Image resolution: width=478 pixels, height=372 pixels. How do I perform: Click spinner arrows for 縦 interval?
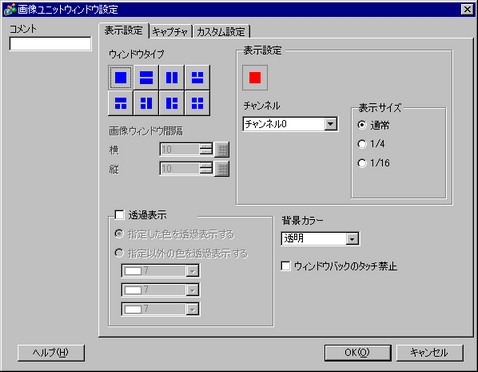pos(206,169)
